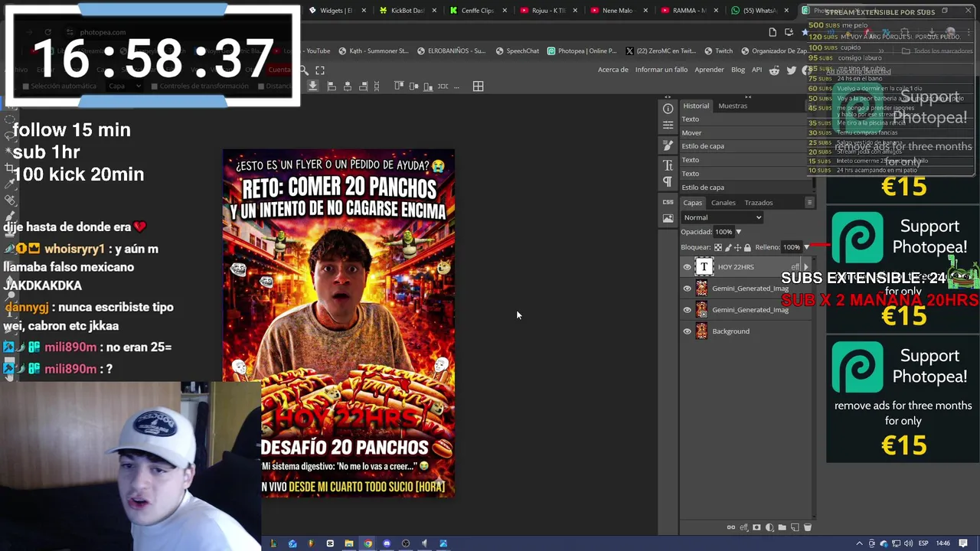Open File Explorer from the taskbar
Image resolution: width=980 pixels, height=551 pixels.
click(x=349, y=543)
